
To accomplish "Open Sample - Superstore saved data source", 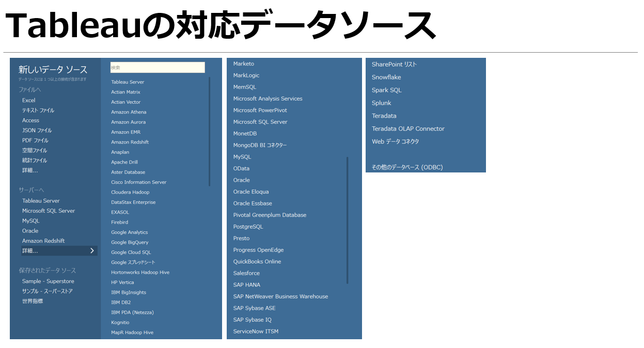I will click(48, 281).
